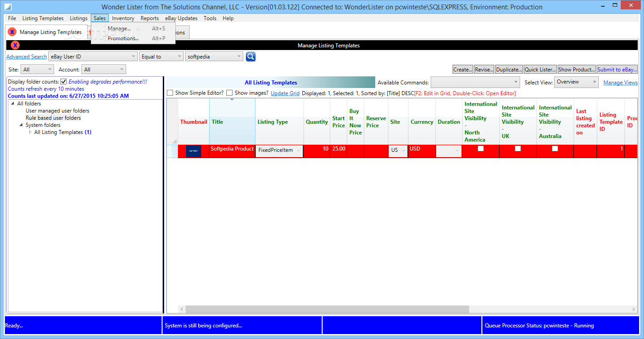Open the Available Commands dropdown
The width and height of the screenshot is (644, 339).
coord(475,82)
